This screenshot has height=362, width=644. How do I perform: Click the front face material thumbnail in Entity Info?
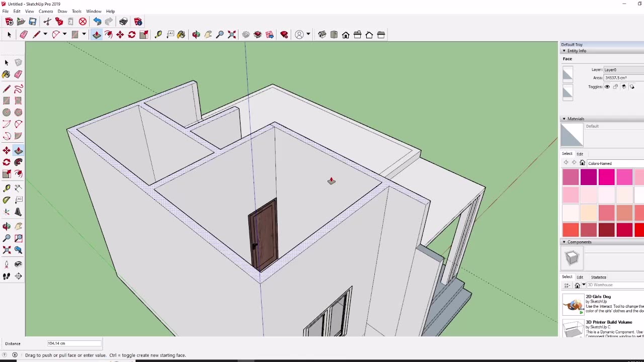[568, 74]
